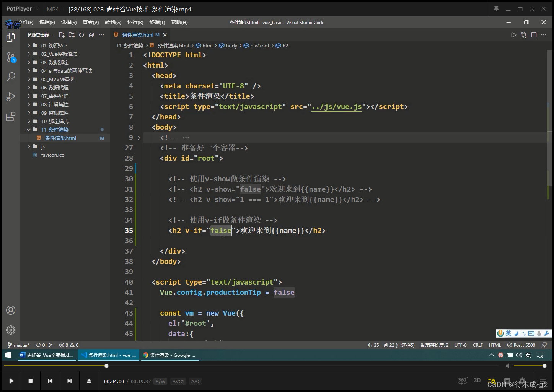Seek on PotPlayer video progress bar
The width and height of the screenshot is (554, 392).
click(251, 366)
